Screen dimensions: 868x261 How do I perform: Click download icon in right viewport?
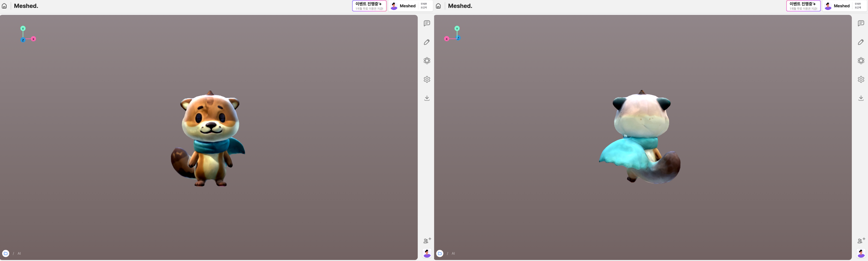pyautogui.click(x=861, y=98)
